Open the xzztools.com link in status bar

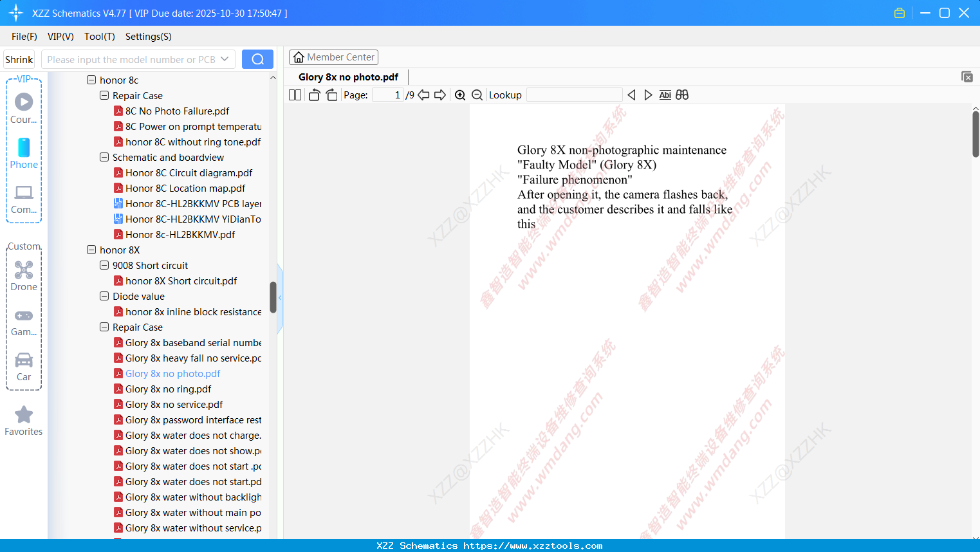click(x=533, y=546)
